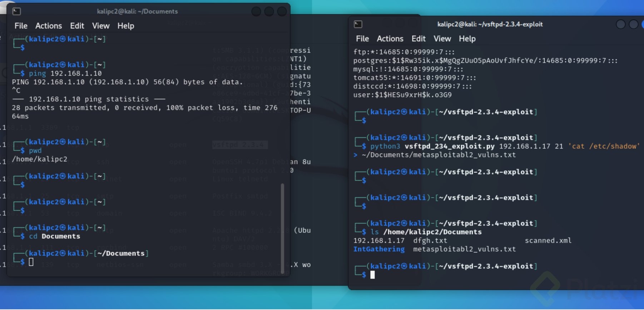644x310 pixels.
Task: Click the title 'kalipc2@kali: ~/Documents'
Action: pos(138,11)
